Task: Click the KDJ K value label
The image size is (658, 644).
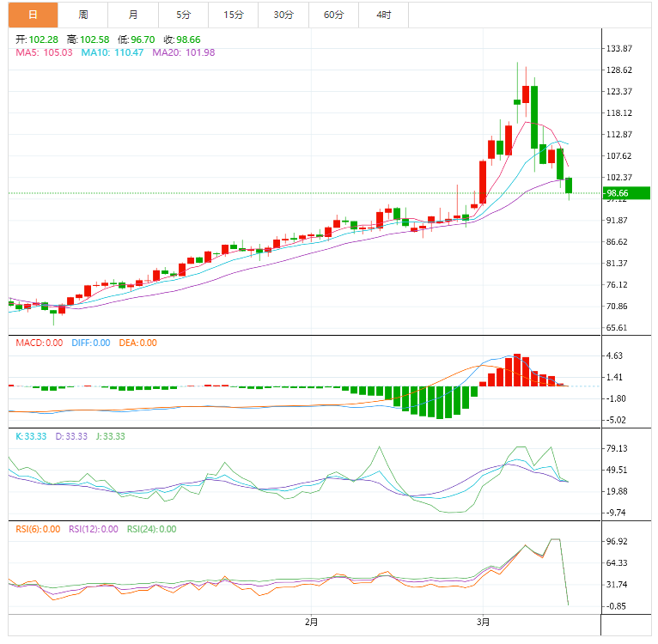Action: click(31, 437)
